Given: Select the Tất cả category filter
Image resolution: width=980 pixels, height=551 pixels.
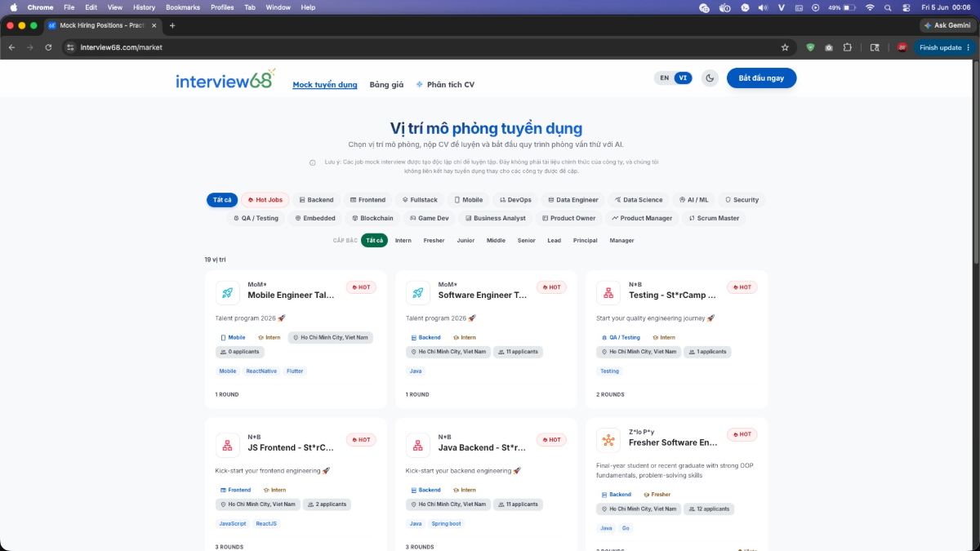Looking at the screenshot, I should [222, 200].
